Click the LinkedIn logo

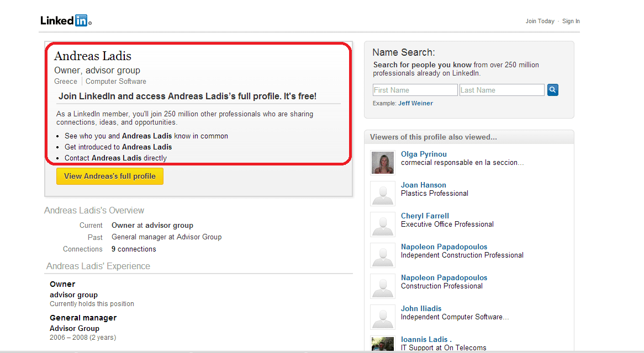66,20
